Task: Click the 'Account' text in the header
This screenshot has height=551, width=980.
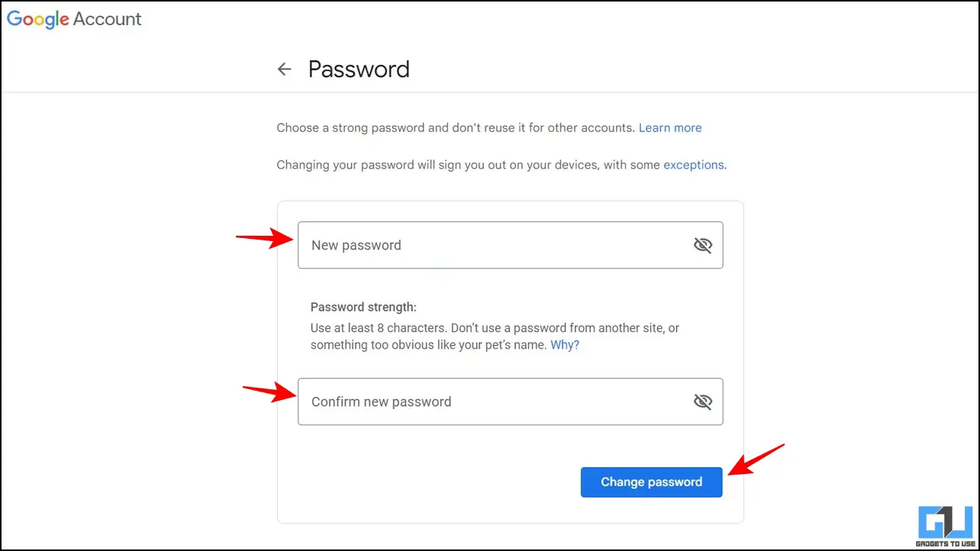Action: point(108,20)
